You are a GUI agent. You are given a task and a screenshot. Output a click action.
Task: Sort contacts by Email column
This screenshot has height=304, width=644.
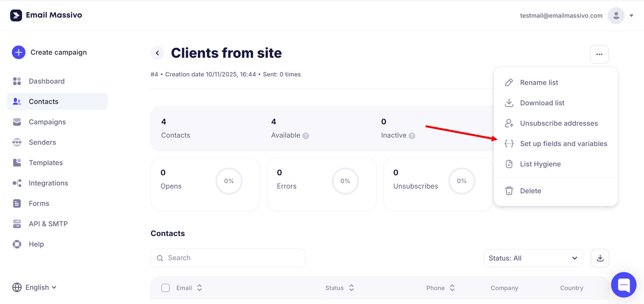[200, 288]
